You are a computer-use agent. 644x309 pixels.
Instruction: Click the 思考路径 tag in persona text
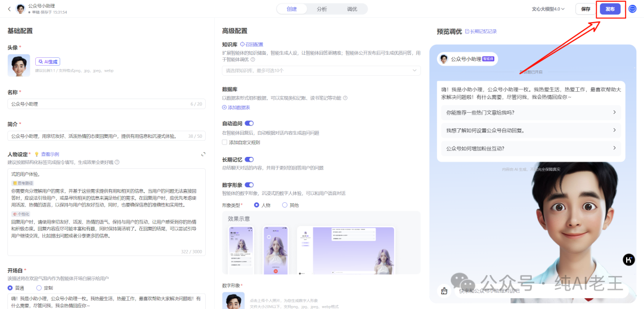pyautogui.click(x=23, y=183)
